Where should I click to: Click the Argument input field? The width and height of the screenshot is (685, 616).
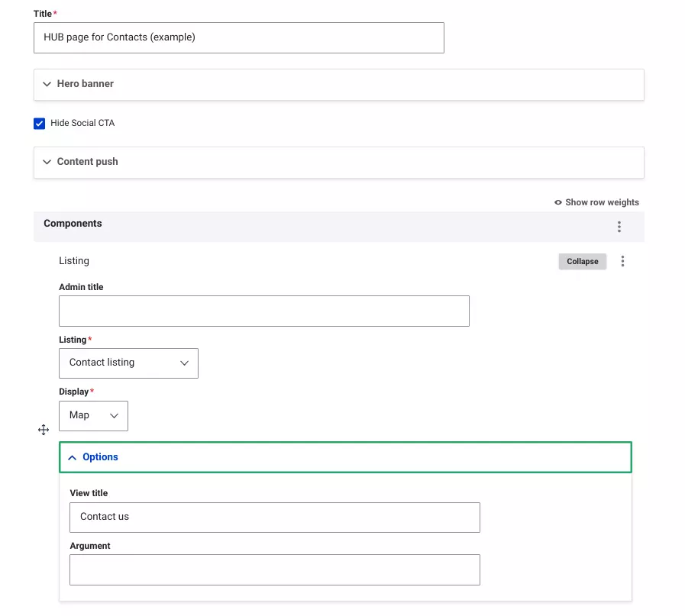coord(275,569)
